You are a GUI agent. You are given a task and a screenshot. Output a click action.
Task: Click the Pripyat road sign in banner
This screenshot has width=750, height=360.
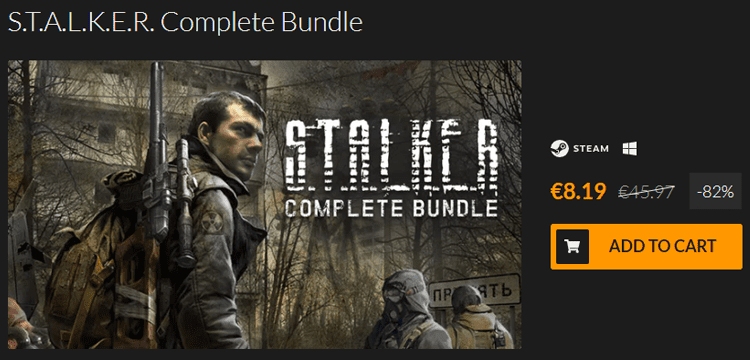click(474, 290)
